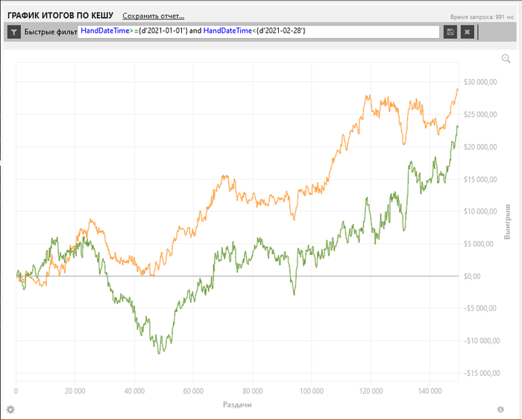Click the 'Выигрыш' vertical axis title

coord(507,222)
